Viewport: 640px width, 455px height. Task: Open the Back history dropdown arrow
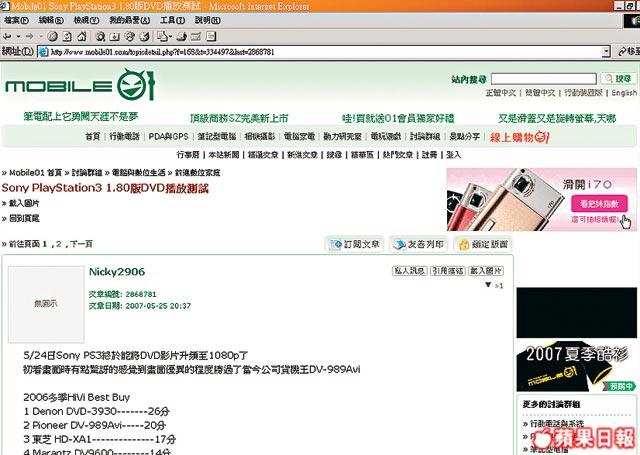pyautogui.click(x=18, y=37)
